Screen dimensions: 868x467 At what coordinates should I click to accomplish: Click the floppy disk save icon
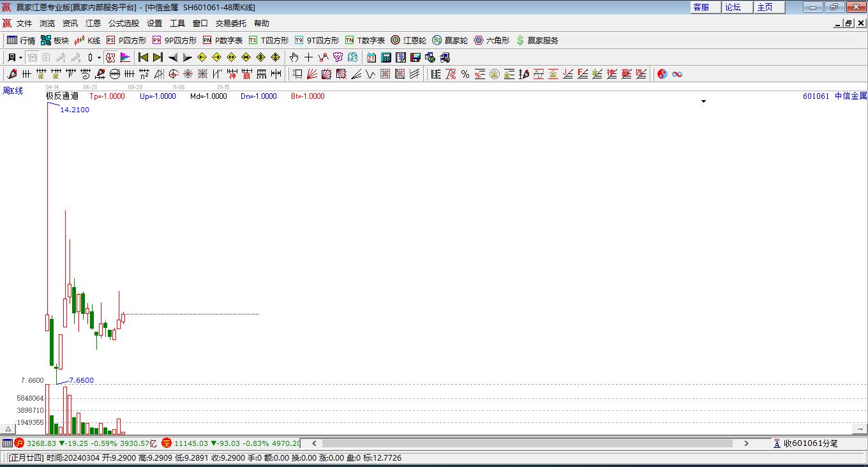[415, 57]
